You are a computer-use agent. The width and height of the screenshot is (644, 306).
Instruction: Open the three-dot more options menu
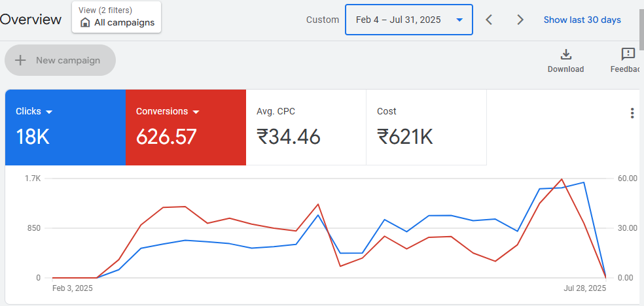pos(632,113)
